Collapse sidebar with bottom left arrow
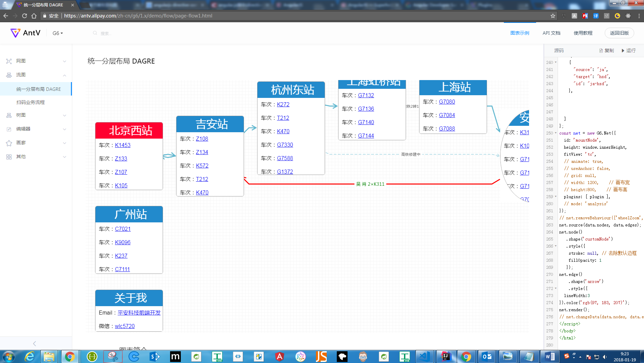The width and height of the screenshot is (644, 363). [x=35, y=343]
